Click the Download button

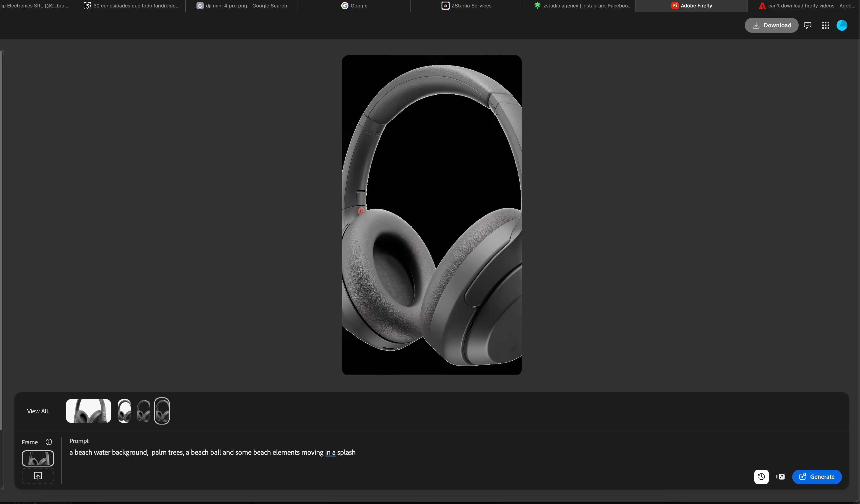point(771,25)
